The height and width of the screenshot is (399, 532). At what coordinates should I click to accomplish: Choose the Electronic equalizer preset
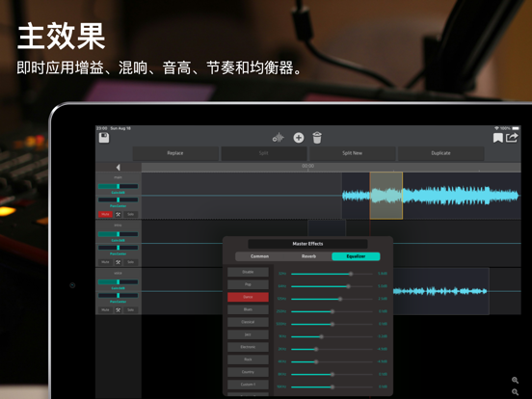(248, 347)
